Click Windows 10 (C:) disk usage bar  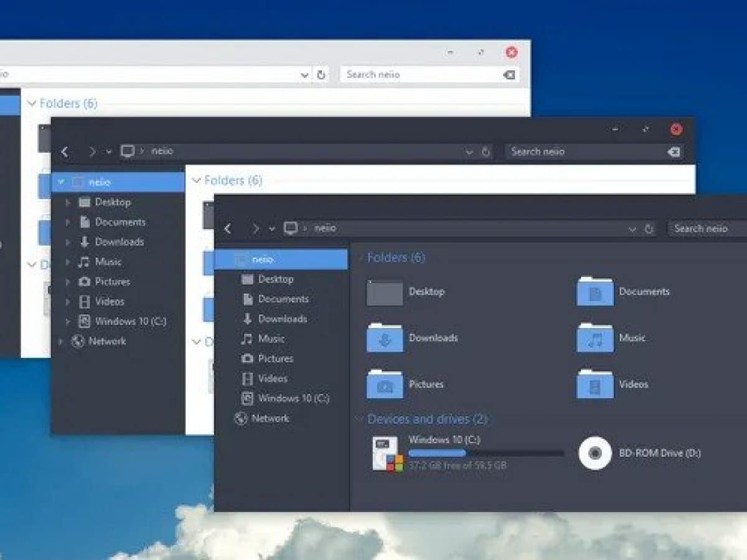pyautogui.click(x=486, y=454)
